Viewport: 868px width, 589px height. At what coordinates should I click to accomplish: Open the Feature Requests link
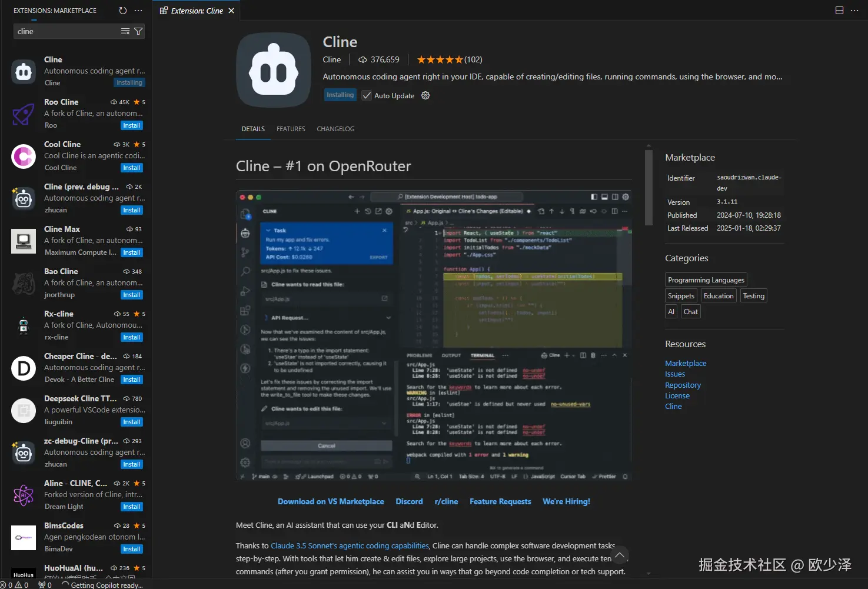point(500,501)
